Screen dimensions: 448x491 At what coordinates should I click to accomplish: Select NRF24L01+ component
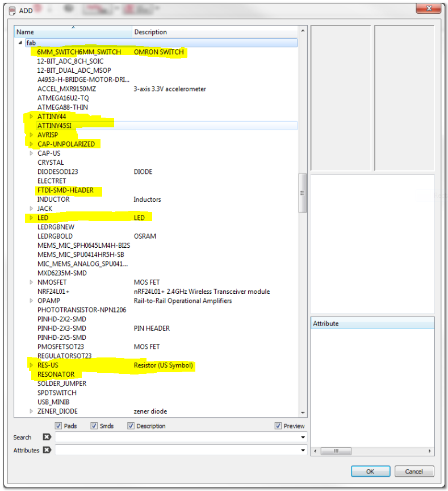tap(53, 292)
